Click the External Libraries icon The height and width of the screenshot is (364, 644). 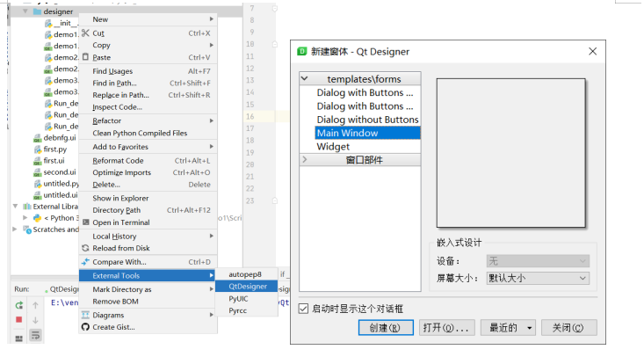click(27, 207)
